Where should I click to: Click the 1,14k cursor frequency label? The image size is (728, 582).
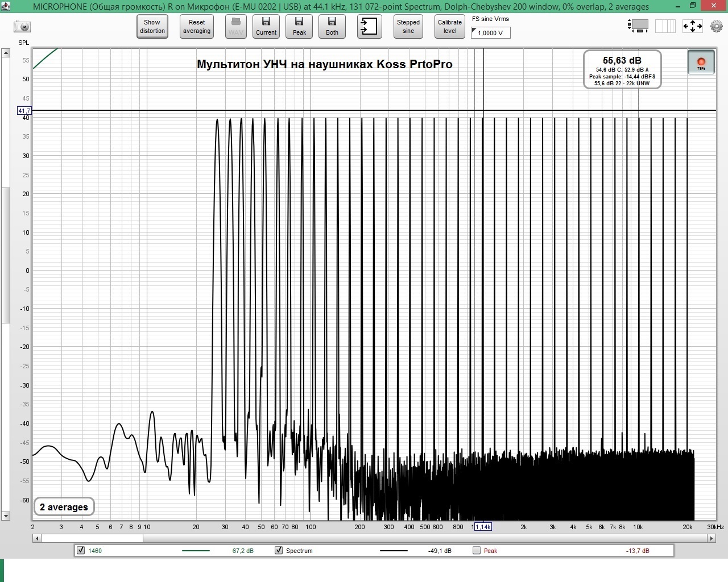(483, 527)
